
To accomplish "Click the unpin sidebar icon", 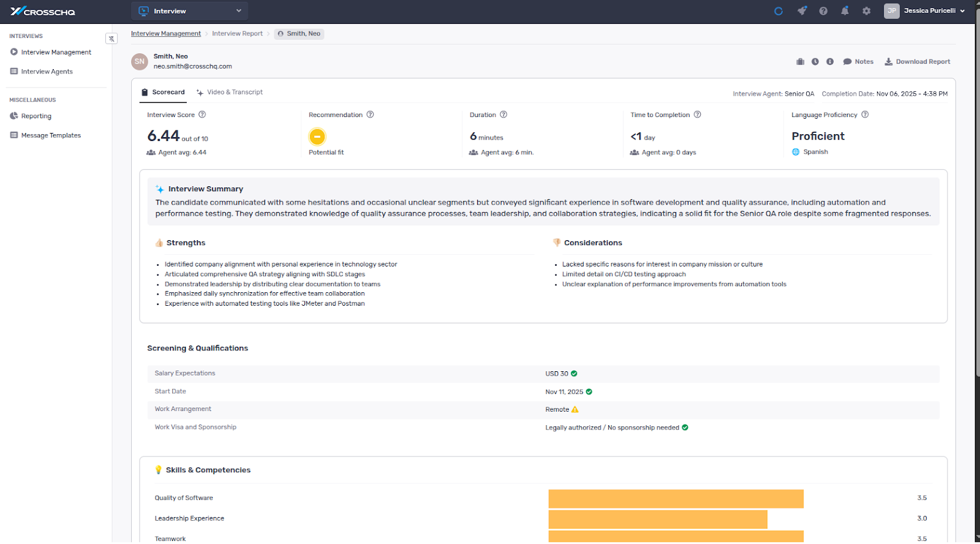I will click(111, 39).
